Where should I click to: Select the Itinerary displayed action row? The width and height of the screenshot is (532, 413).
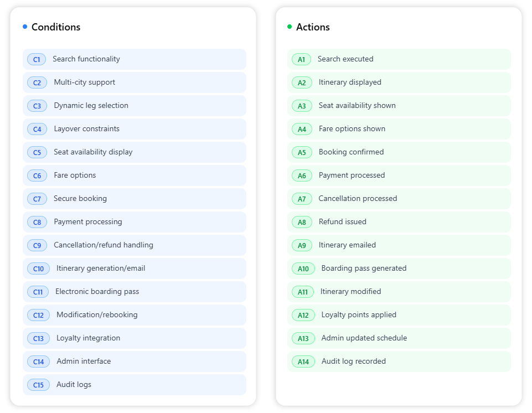click(399, 82)
